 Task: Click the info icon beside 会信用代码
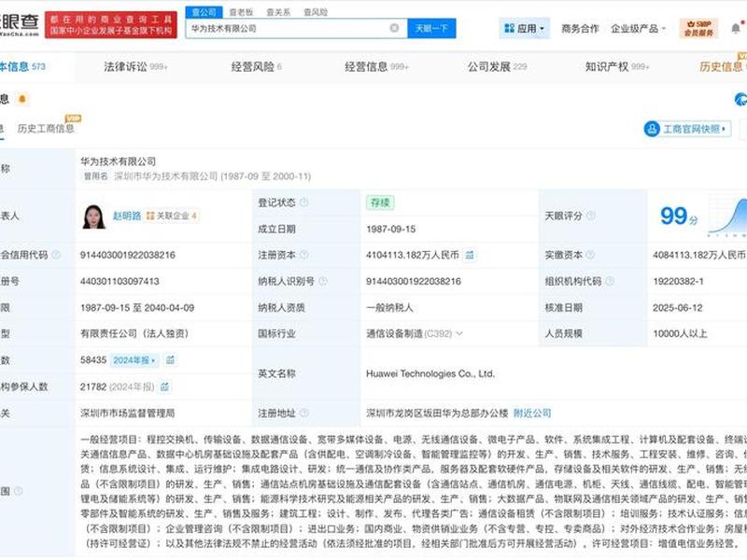56,255
